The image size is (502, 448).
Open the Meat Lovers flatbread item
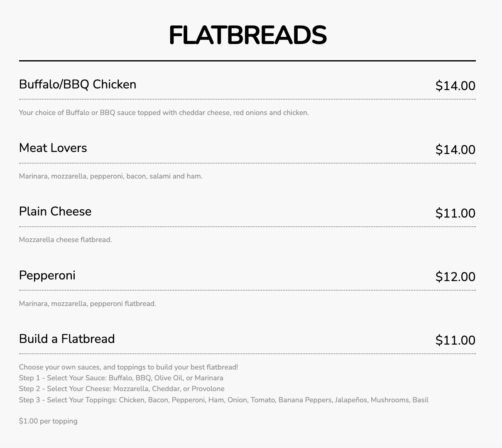point(53,148)
